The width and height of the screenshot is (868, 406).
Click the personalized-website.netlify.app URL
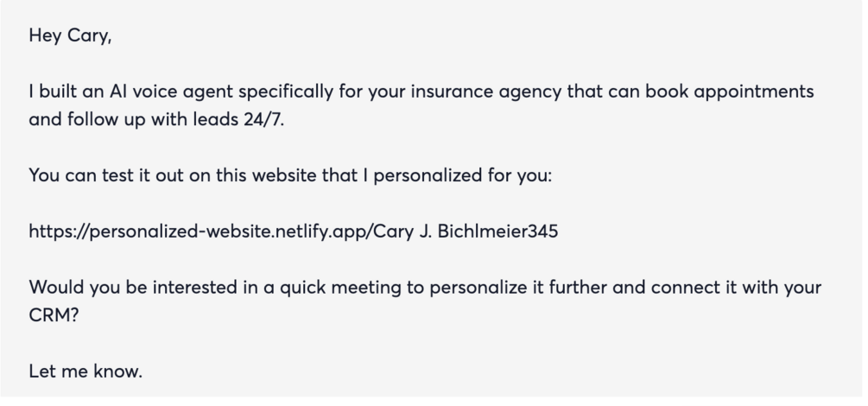(294, 232)
